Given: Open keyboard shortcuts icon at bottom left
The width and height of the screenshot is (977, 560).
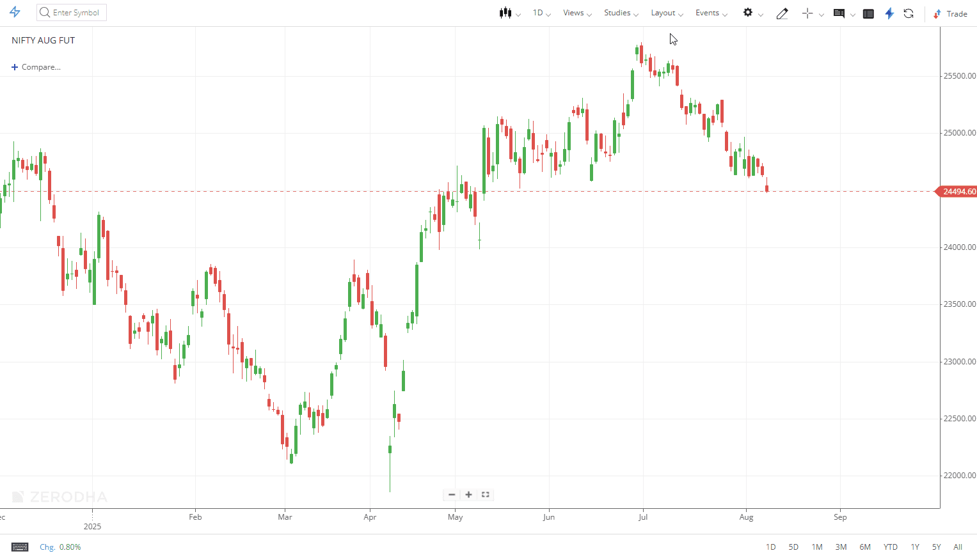Looking at the screenshot, I should tap(20, 547).
